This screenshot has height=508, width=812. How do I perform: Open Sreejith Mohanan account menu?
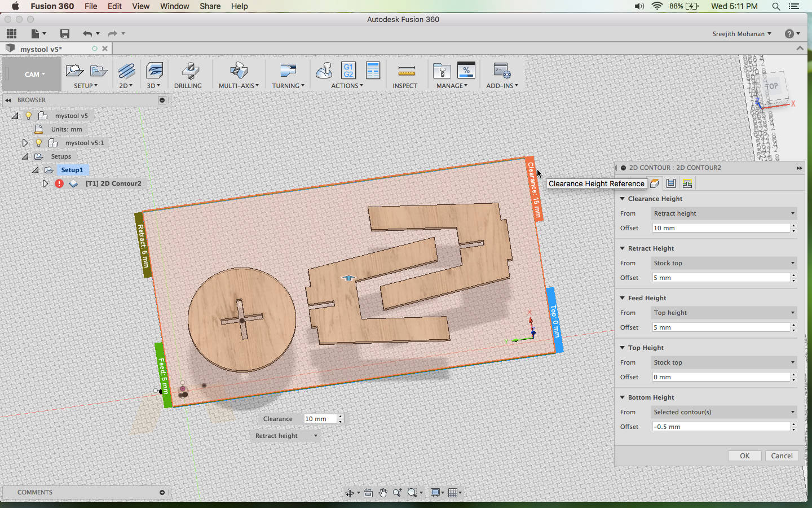click(x=742, y=34)
